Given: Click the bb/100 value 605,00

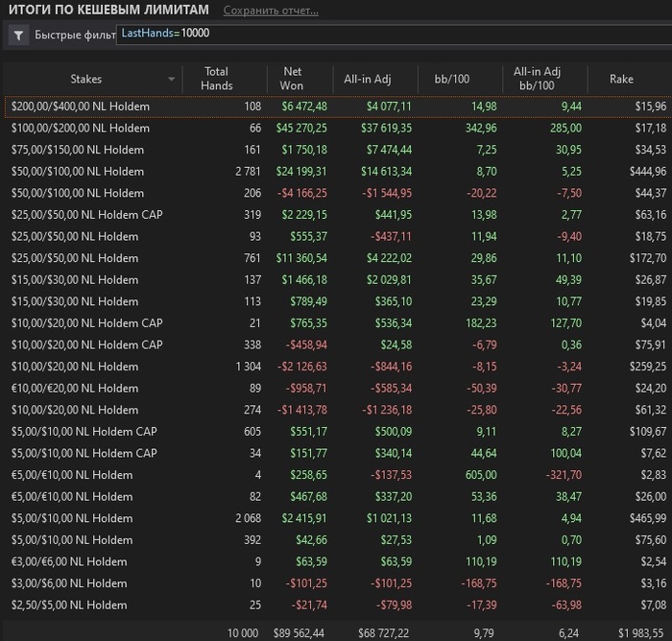Looking at the screenshot, I should (x=481, y=475).
